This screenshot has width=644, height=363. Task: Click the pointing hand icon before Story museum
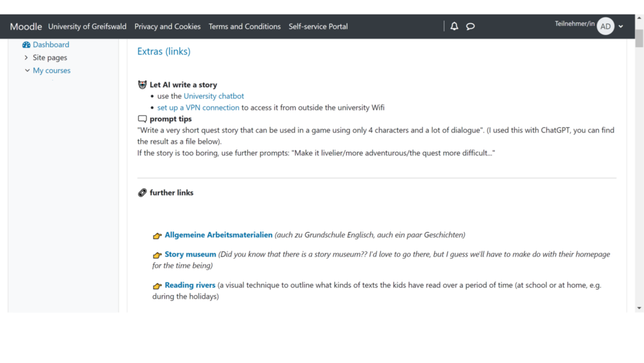pos(157,255)
